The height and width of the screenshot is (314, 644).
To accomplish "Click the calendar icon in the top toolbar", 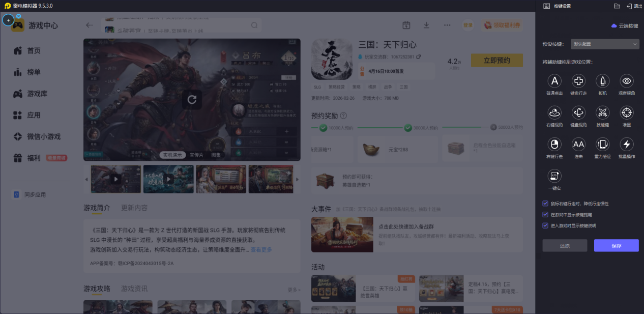I will (406, 25).
